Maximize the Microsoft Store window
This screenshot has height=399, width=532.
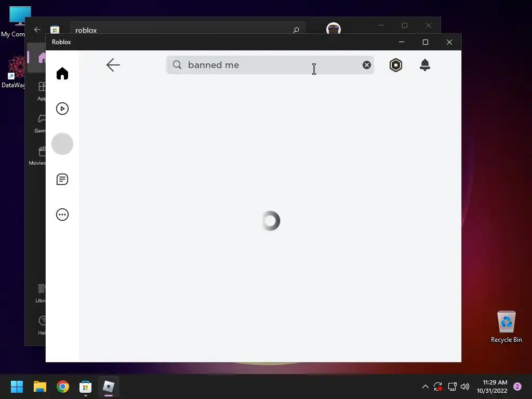click(x=404, y=25)
